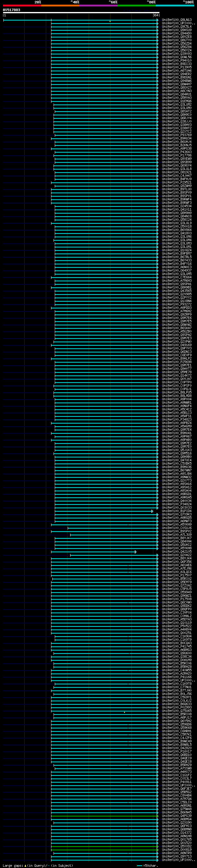Select UniRef100_Q6RJY4 label

click(x=177, y=118)
